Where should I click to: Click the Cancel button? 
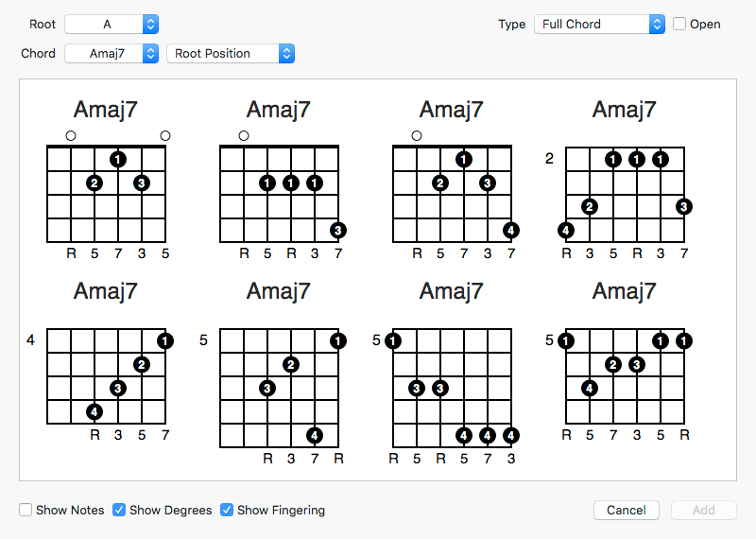(x=627, y=510)
